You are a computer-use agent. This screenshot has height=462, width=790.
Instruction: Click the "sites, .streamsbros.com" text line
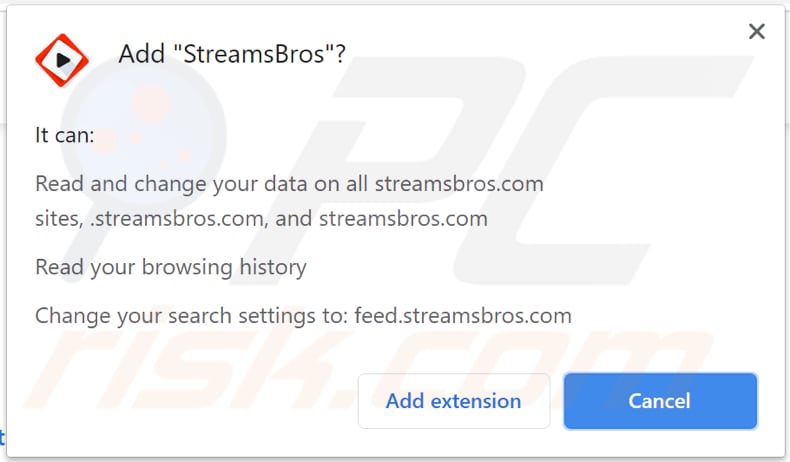[x=150, y=219]
